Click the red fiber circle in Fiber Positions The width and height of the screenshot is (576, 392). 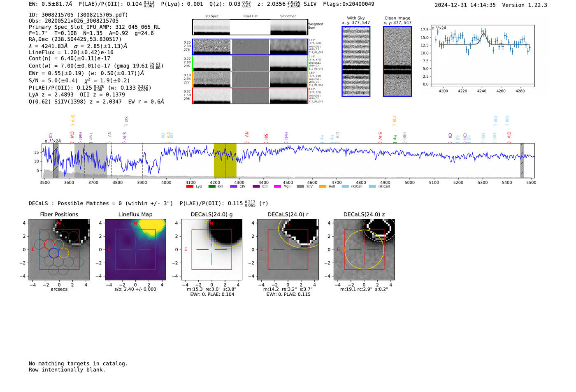pyautogui.click(x=49, y=244)
